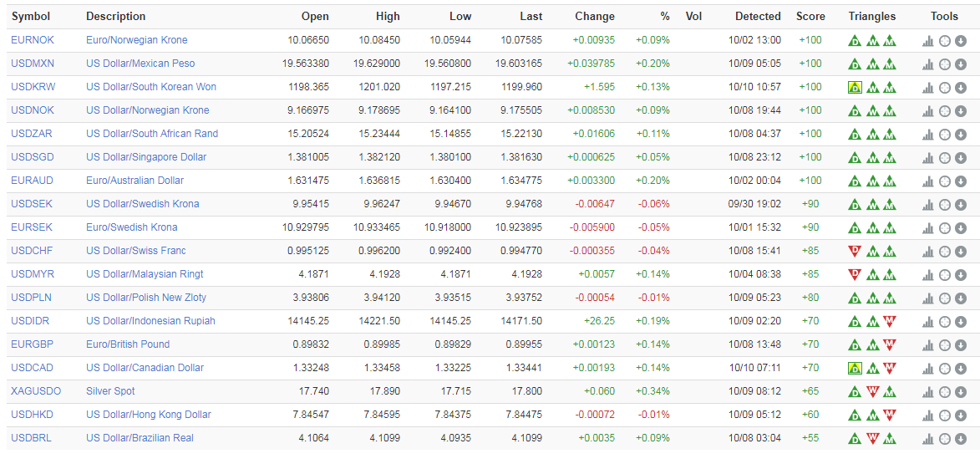Sort by the Symbol column header
The width and height of the screenshot is (980, 469).
[x=31, y=16]
